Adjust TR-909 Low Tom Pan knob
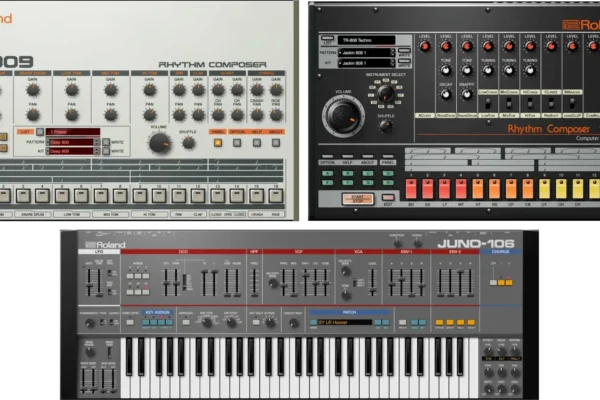600x400 pixels. 72,114
